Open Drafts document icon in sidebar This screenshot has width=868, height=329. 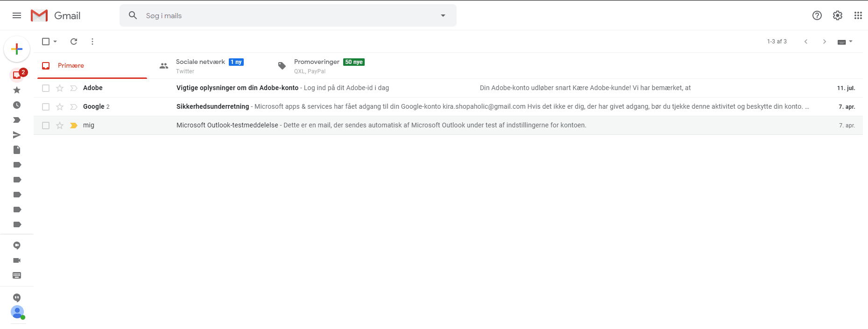pyautogui.click(x=17, y=150)
